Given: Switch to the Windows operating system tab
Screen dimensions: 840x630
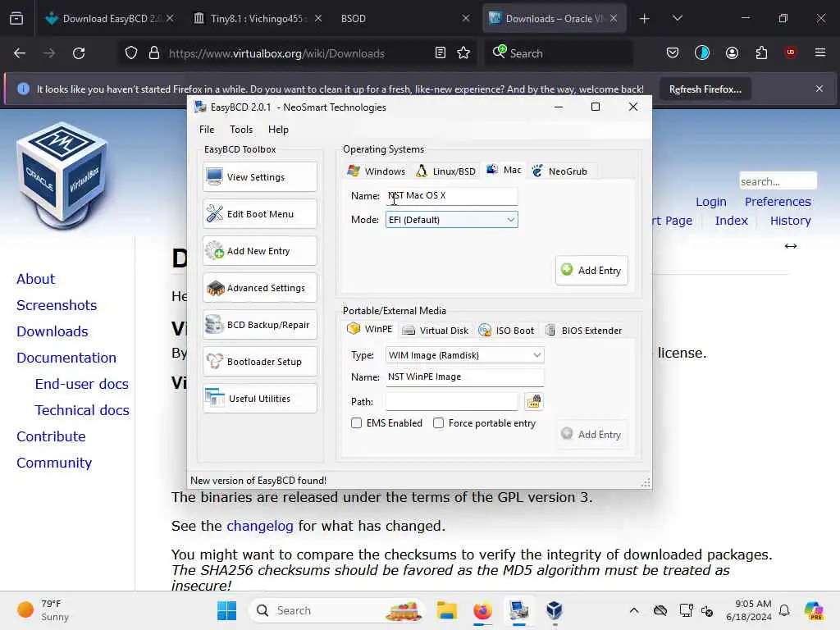Looking at the screenshot, I should pos(376,171).
